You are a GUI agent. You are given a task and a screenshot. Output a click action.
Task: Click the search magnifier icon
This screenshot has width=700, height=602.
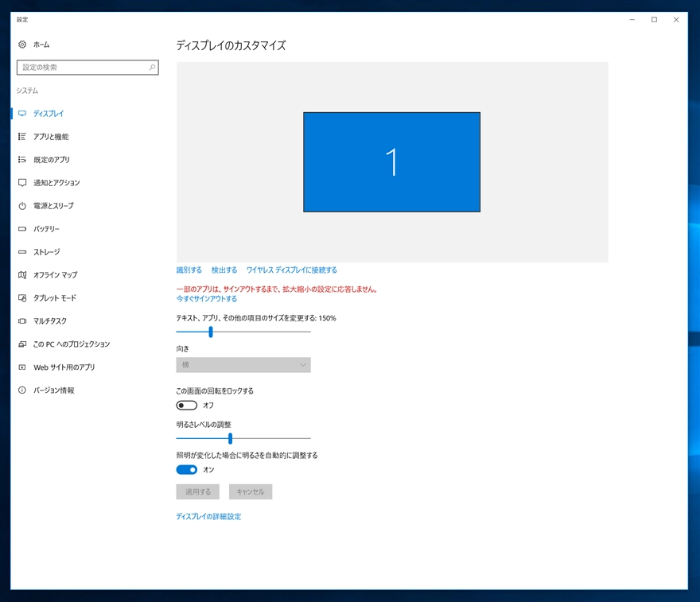click(x=152, y=68)
